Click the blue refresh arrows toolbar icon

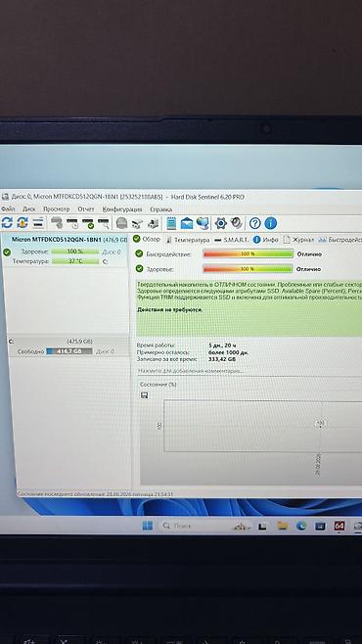click(7, 223)
